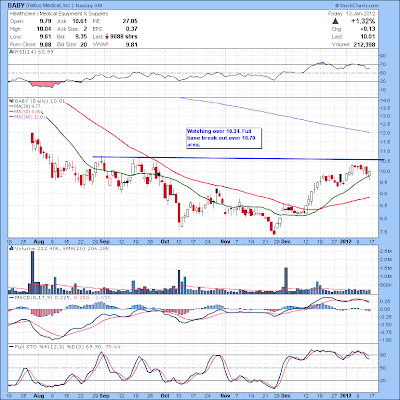This screenshot has width=400, height=400.
Task: Click the Friday 13-Jan-2012 date
Action: [352, 14]
